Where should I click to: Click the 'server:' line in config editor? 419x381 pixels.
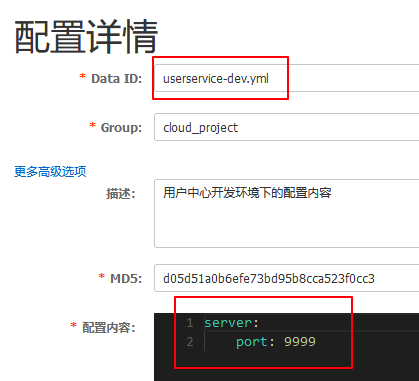[x=231, y=323]
